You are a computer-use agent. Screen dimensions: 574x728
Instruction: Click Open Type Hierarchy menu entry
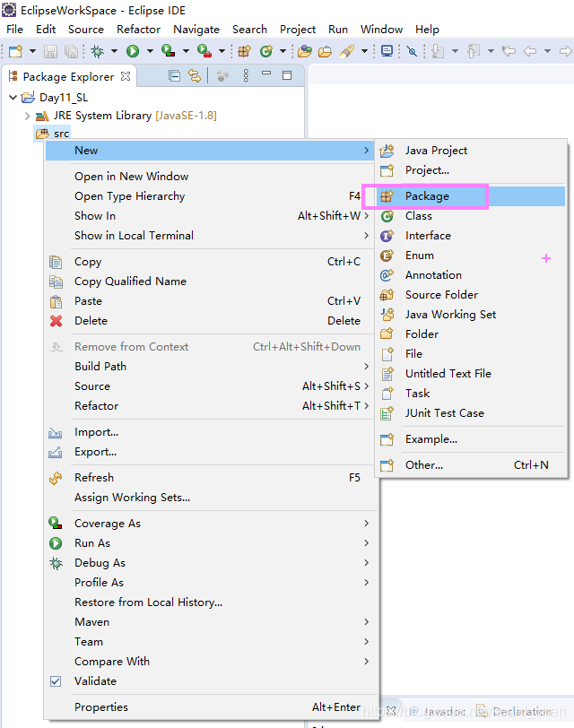(210, 196)
